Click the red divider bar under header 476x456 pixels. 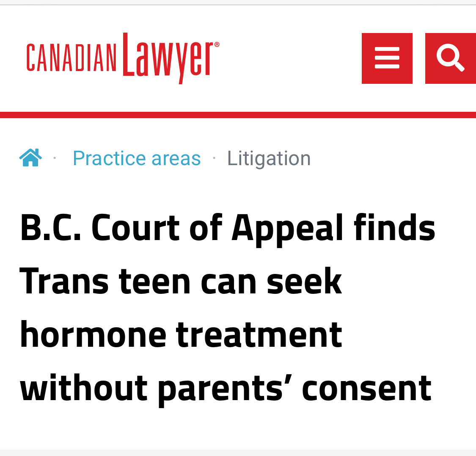coord(238,115)
